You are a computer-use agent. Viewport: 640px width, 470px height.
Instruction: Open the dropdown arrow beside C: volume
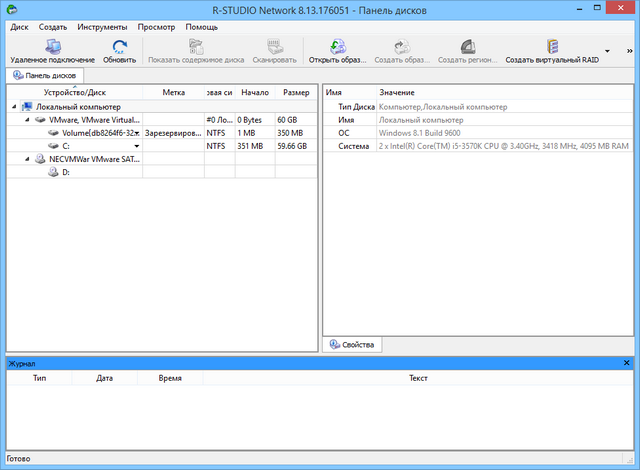pyautogui.click(x=136, y=146)
